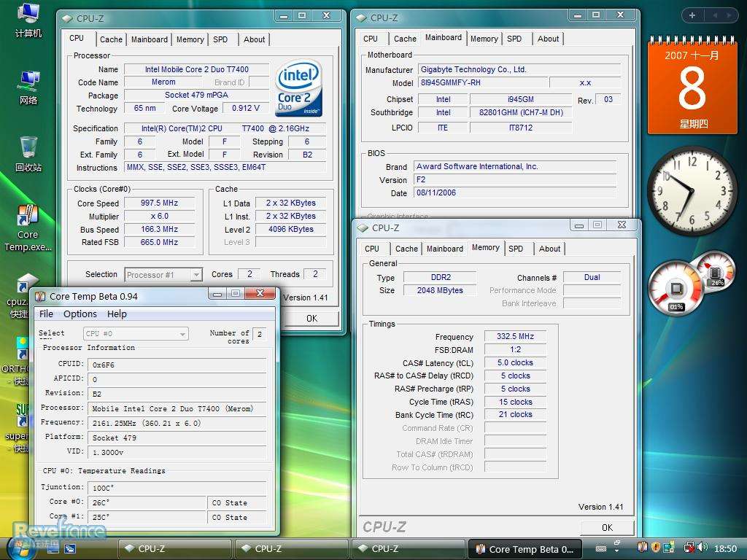747x560 pixels.
Task: Click the plus icon to add sidebar gadgets
Action: pos(692,15)
